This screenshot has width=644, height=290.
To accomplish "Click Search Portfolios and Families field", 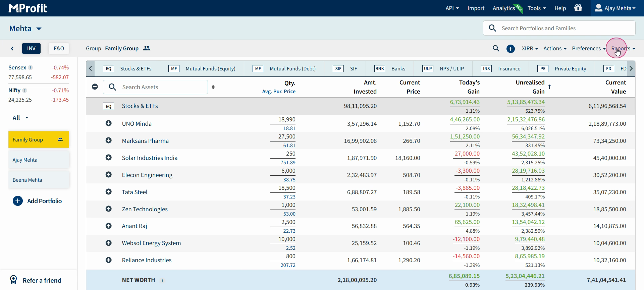I will coord(559,28).
